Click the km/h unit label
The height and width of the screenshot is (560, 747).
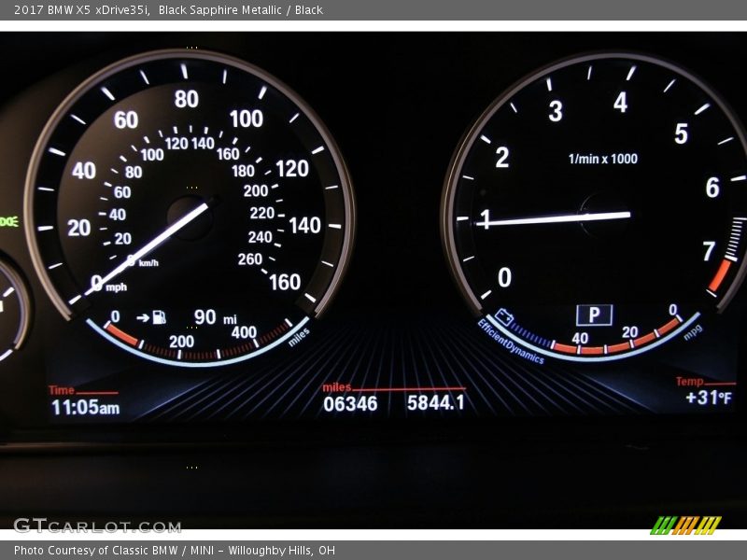(148, 263)
